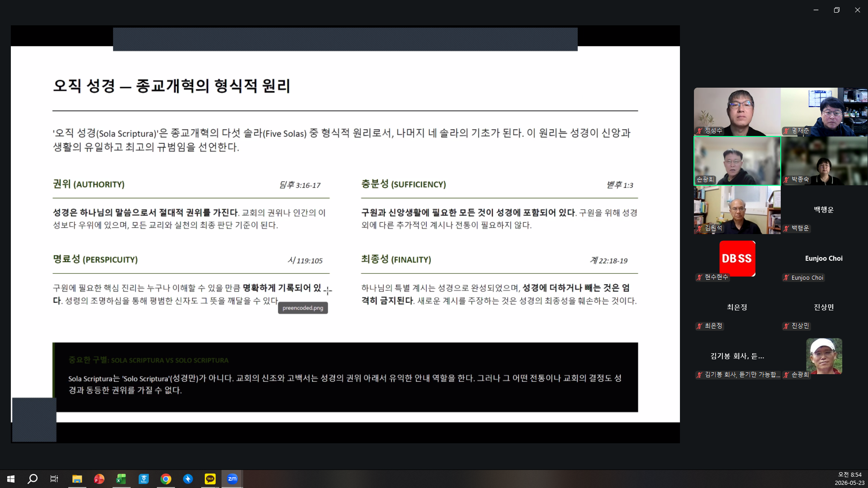Click the verse reference '딤후 3:16-17'

[x=300, y=185]
